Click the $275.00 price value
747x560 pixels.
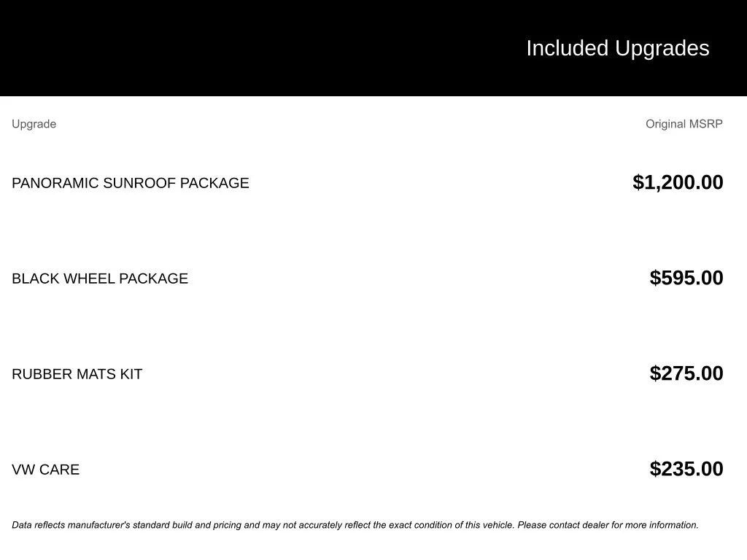tap(686, 374)
